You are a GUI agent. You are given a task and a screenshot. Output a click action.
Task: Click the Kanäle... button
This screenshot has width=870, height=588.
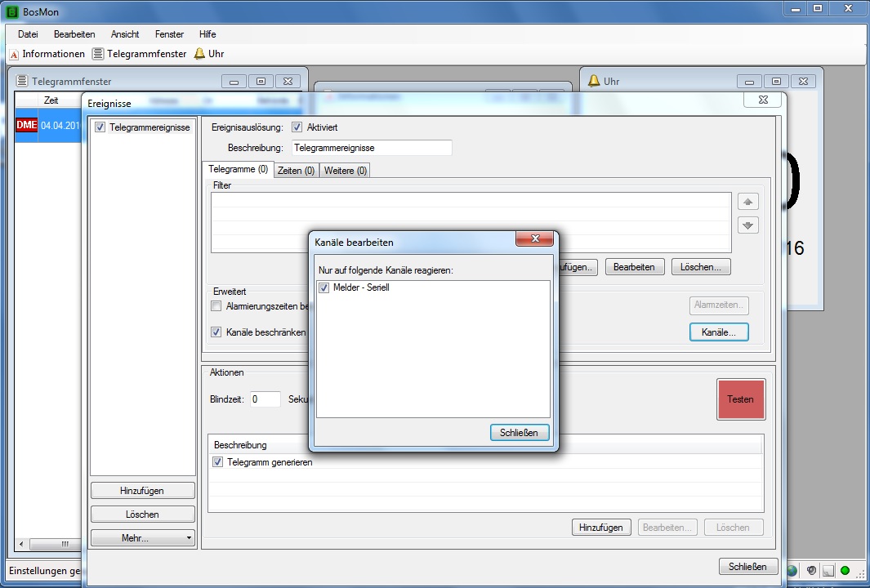pyautogui.click(x=719, y=332)
